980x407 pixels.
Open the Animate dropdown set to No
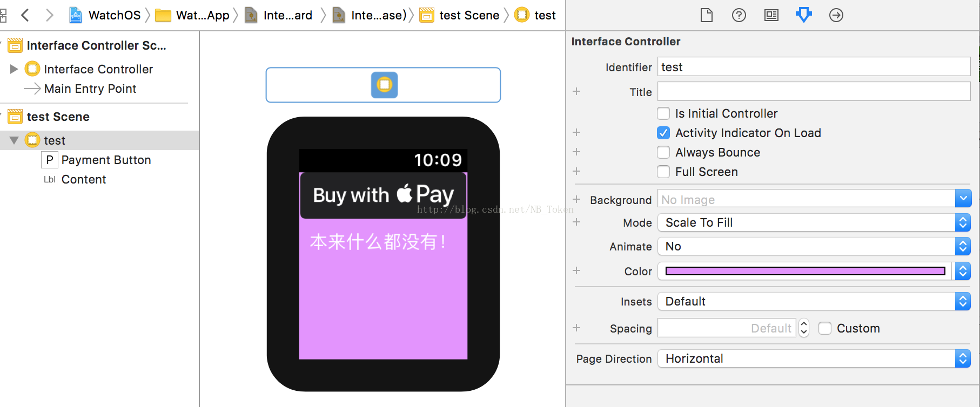click(814, 246)
